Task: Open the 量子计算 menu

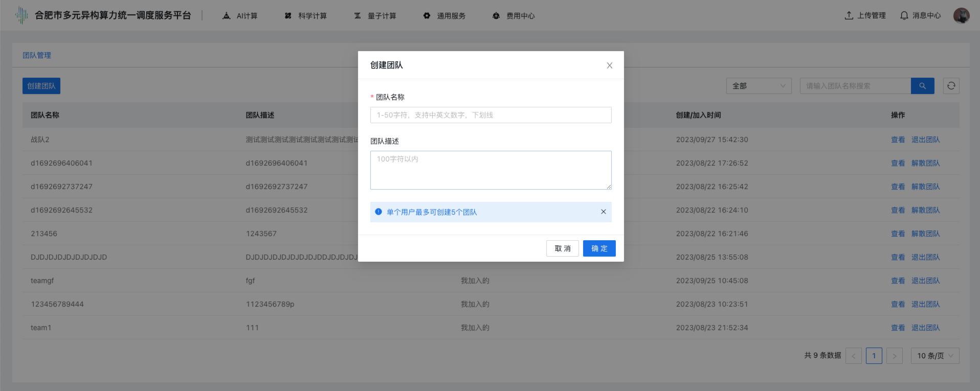Action: pyautogui.click(x=375, y=16)
